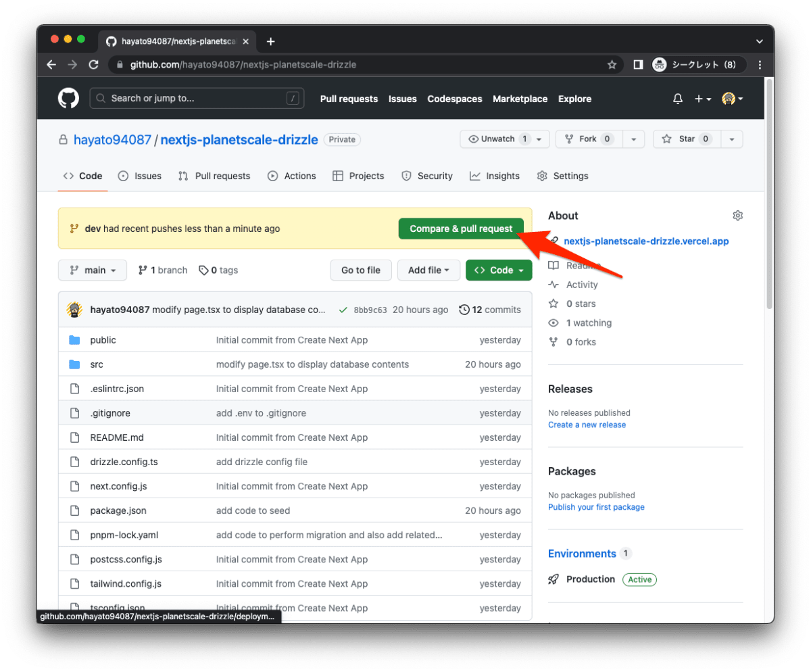This screenshot has width=811, height=672.
Task: Click the GitHub Octocat logo
Action: pyautogui.click(x=68, y=99)
